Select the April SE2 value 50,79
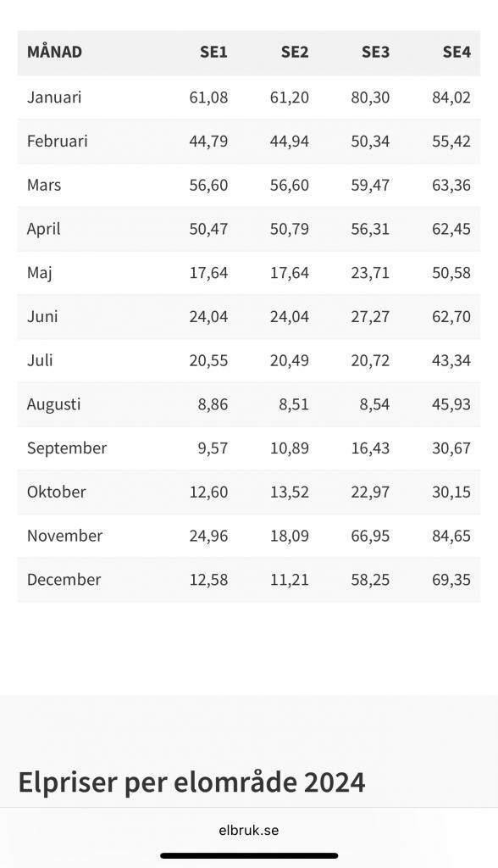The height and width of the screenshot is (868, 498). click(x=290, y=229)
